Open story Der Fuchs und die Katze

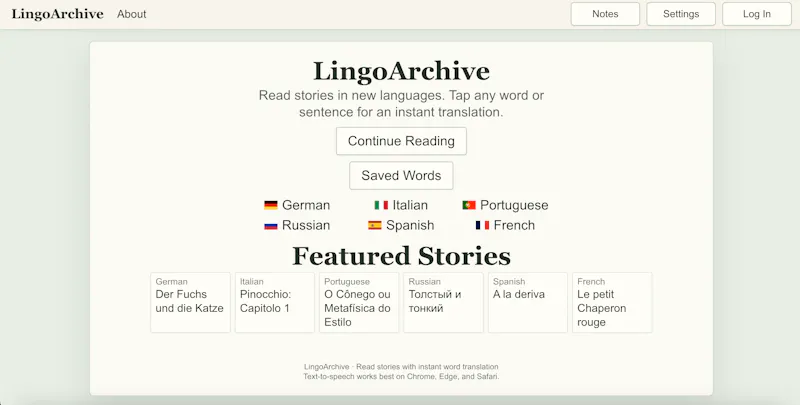click(190, 302)
